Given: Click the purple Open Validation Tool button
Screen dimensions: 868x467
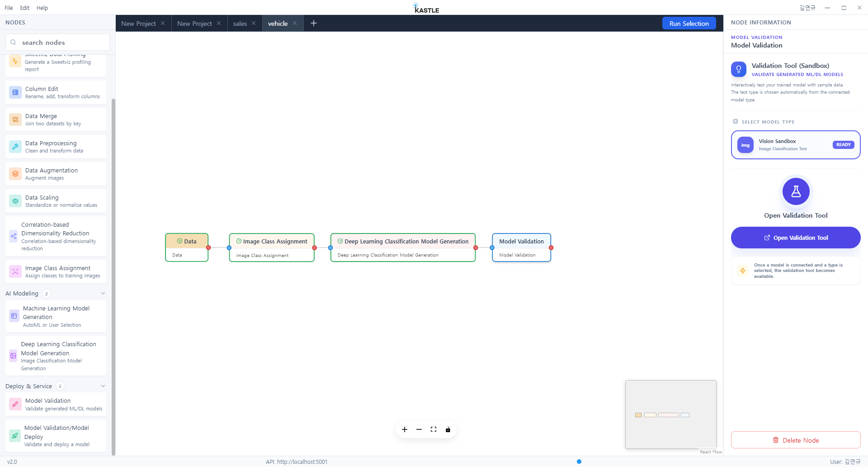Looking at the screenshot, I should (x=796, y=238).
